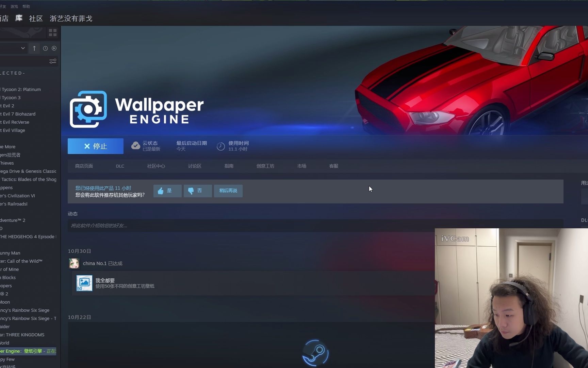Select Evil 2 in the library list

click(x=28, y=106)
